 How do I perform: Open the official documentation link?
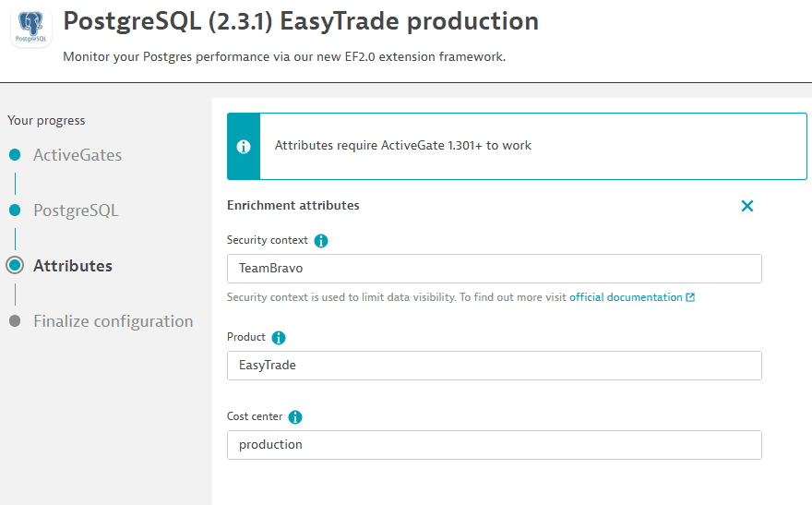tap(627, 297)
